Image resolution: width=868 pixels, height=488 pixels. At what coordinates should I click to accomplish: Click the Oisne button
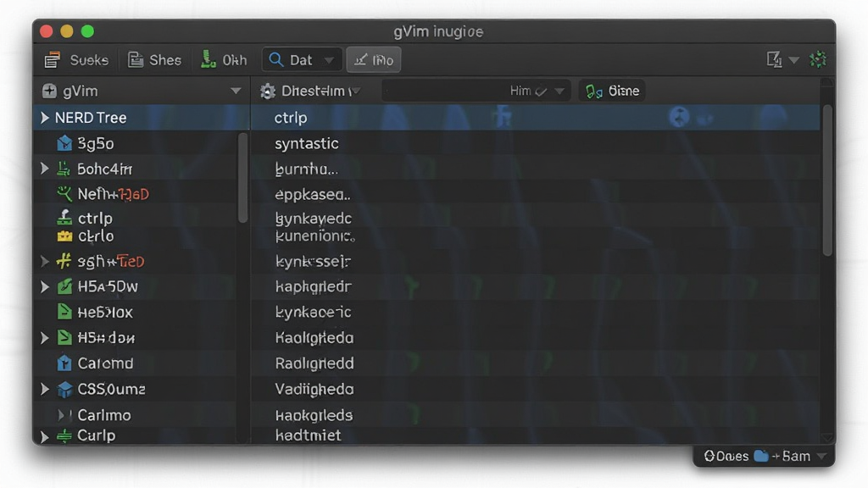(x=612, y=91)
